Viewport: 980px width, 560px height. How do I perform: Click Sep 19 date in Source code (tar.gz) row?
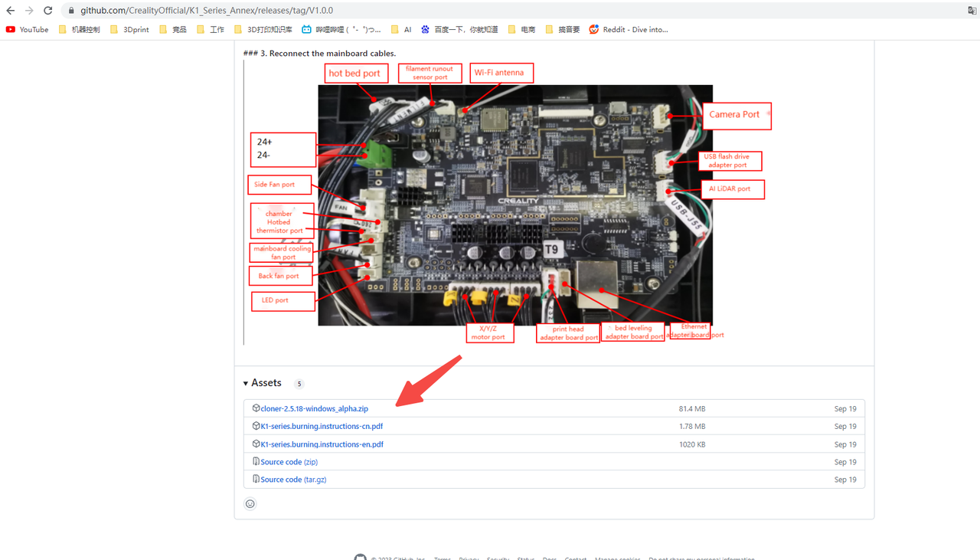tap(845, 480)
